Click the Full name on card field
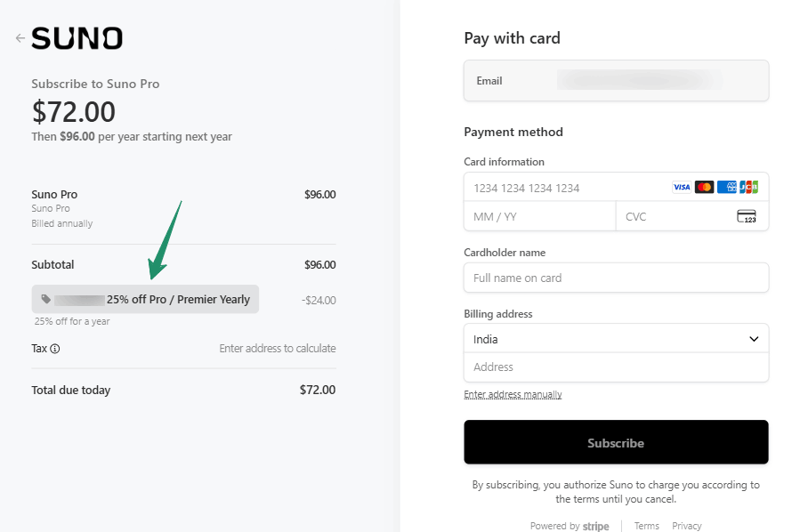Viewport: 800px width, 532px height. click(616, 278)
